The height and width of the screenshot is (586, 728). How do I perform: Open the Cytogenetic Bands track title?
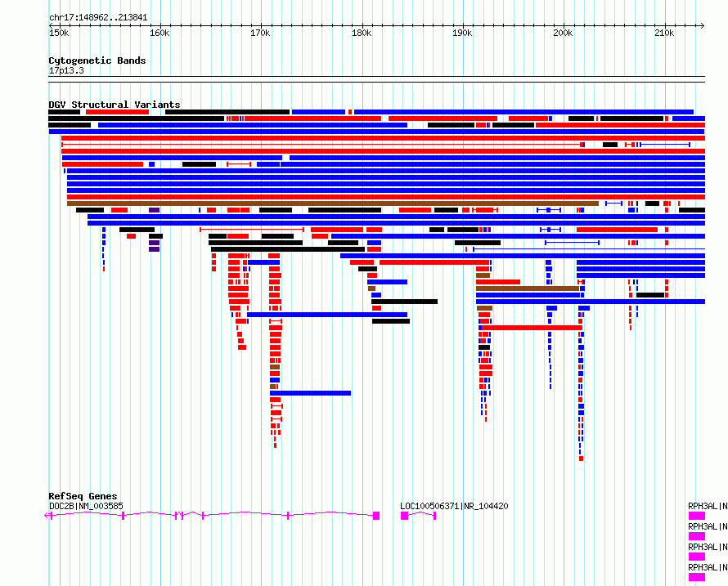[97, 60]
